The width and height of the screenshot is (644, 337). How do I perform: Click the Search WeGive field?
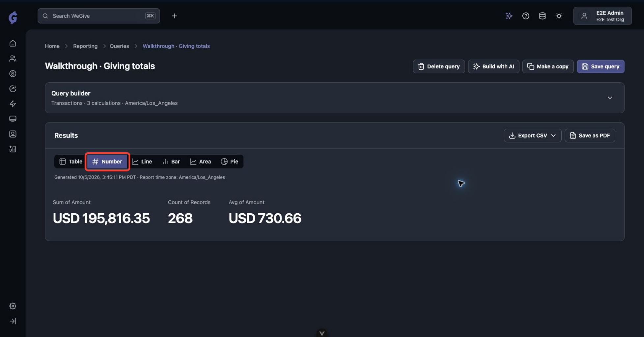click(99, 16)
